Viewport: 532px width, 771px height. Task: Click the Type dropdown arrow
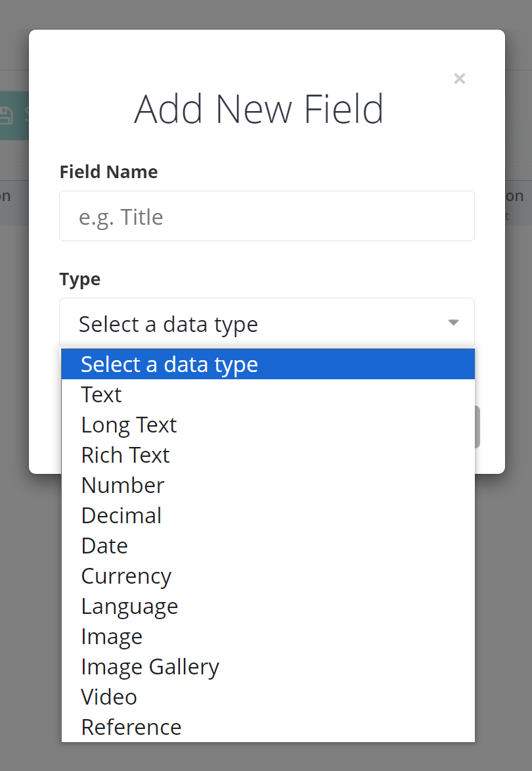click(453, 323)
